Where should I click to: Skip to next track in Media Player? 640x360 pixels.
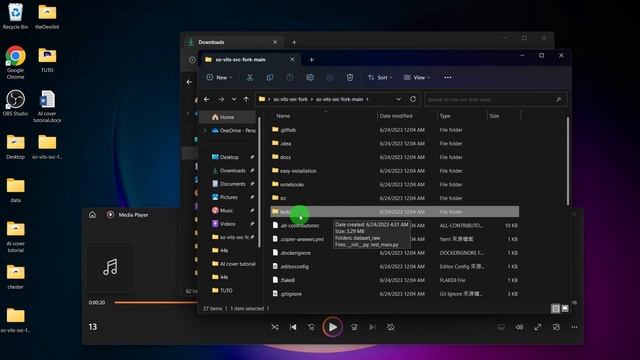tap(372, 327)
